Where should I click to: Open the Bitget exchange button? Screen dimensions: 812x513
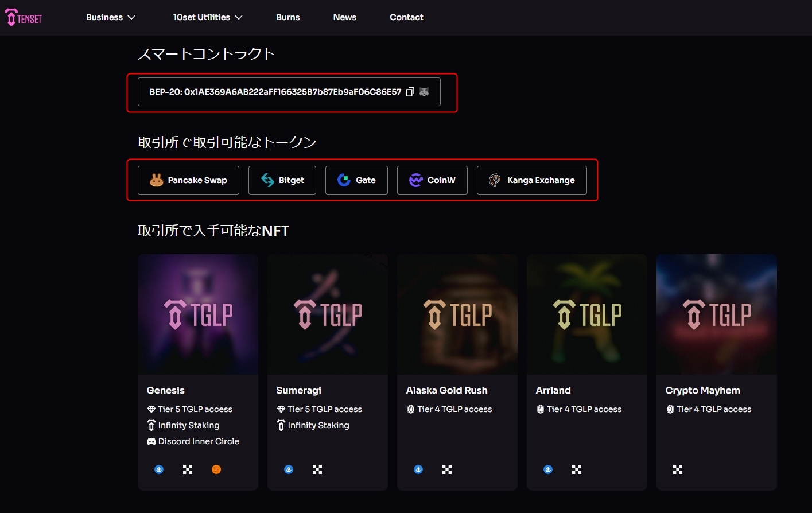(282, 180)
